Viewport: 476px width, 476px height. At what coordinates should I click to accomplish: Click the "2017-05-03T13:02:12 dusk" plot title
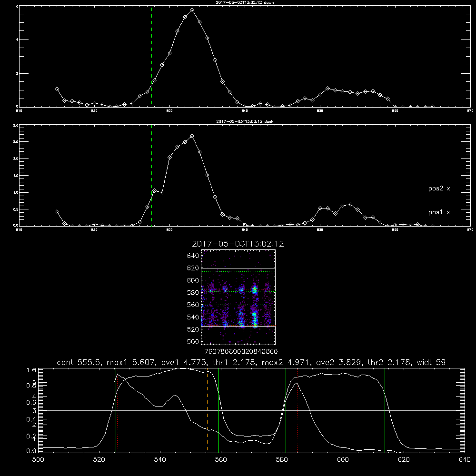[x=245, y=121]
